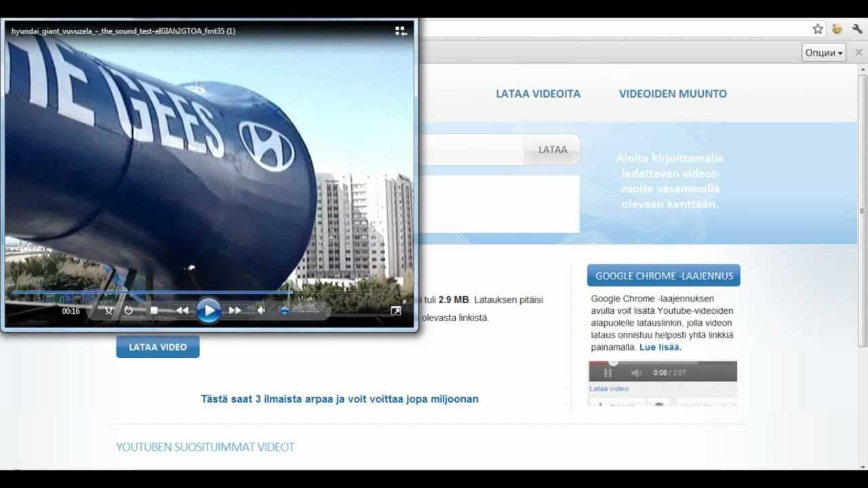
Task: Open the LATAA VIDEOITA tab
Action: tap(538, 94)
